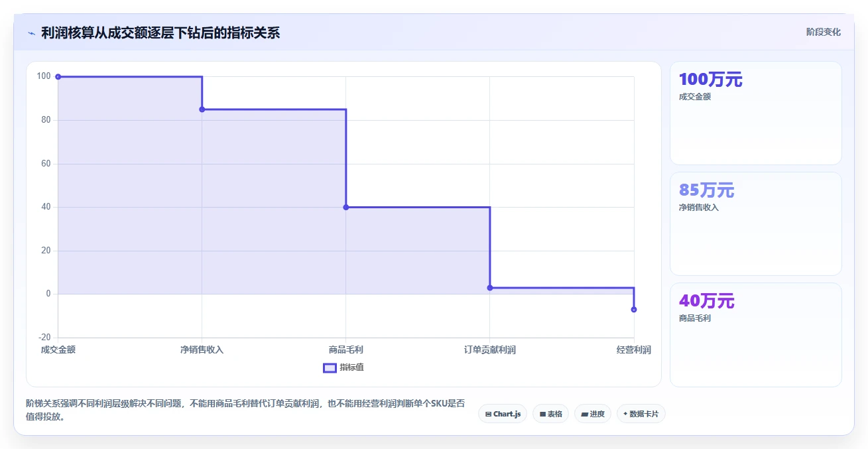
Task: Click the 商品毛利 x-axis label
Action: coord(346,350)
